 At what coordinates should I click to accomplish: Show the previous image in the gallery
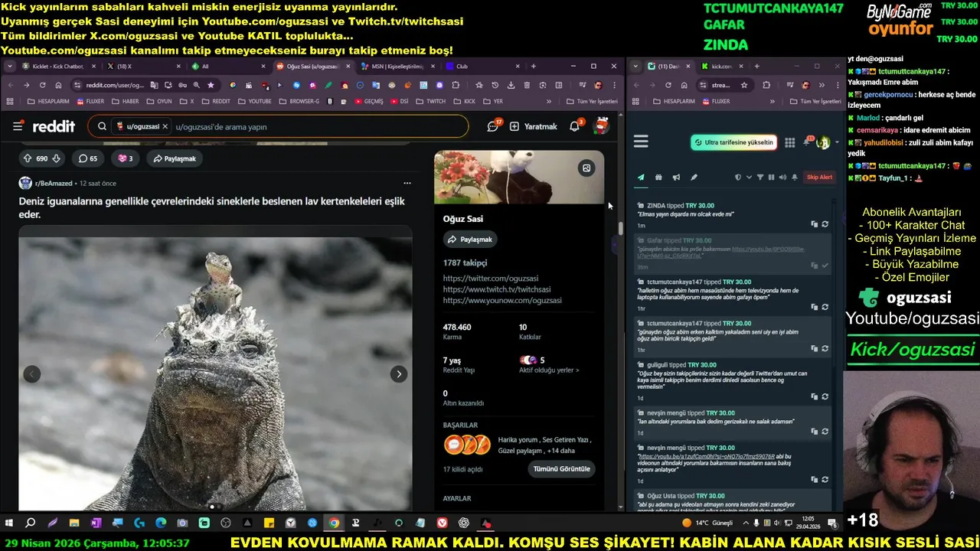31,373
